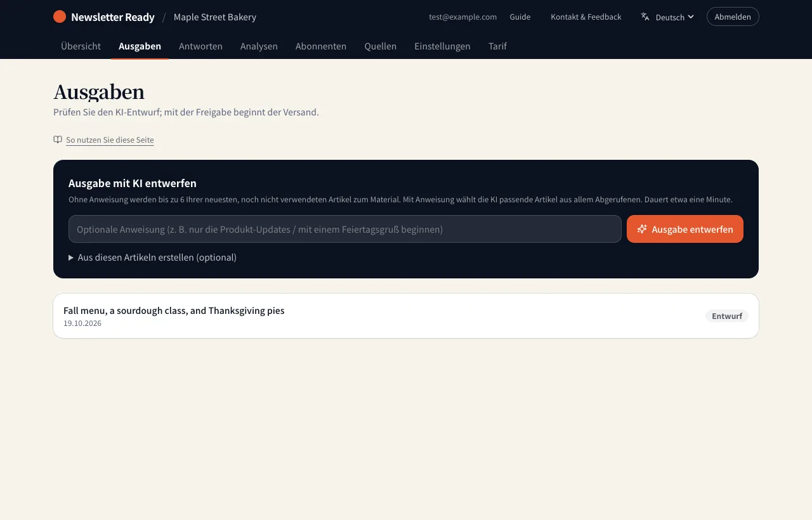Open the Deutsch language dropdown

667,17
